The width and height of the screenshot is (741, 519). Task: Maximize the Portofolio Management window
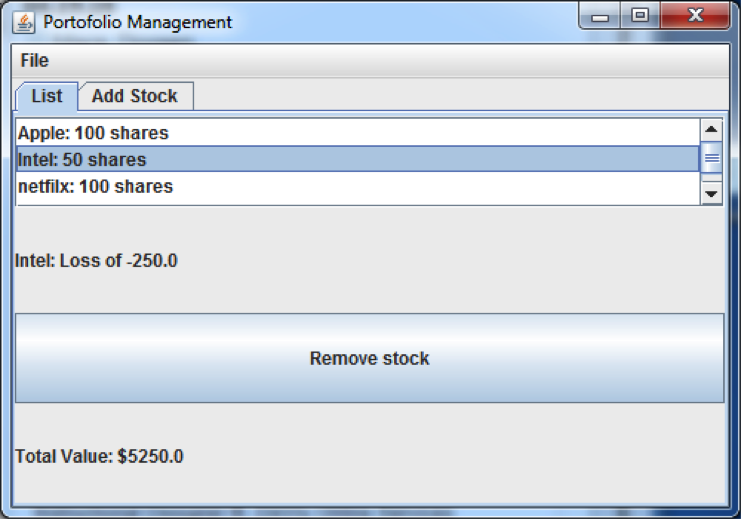[640, 17]
